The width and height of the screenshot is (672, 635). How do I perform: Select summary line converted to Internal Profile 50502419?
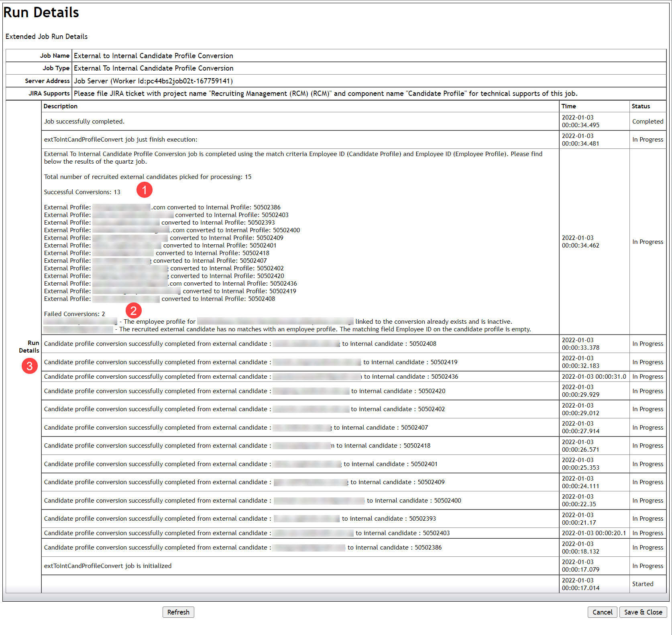170,291
